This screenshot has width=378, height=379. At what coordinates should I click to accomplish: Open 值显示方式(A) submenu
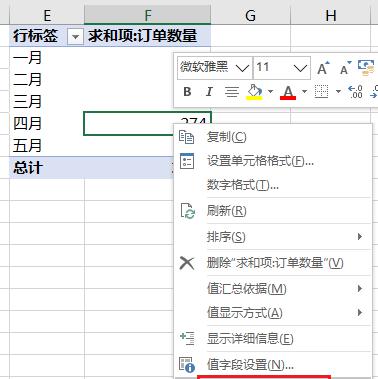(x=273, y=313)
